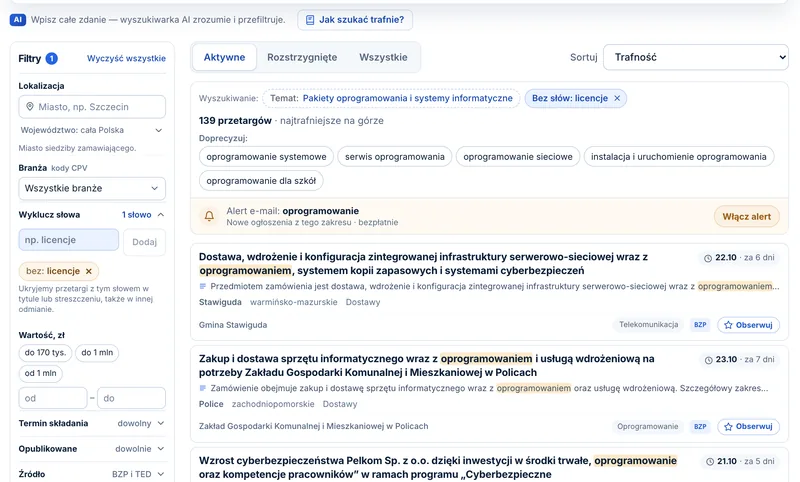Viewport: 800px width, 482px height.
Task: Switch to the 'Wszystkie' tab
Action: pyautogui.click(x=383, y=57)
